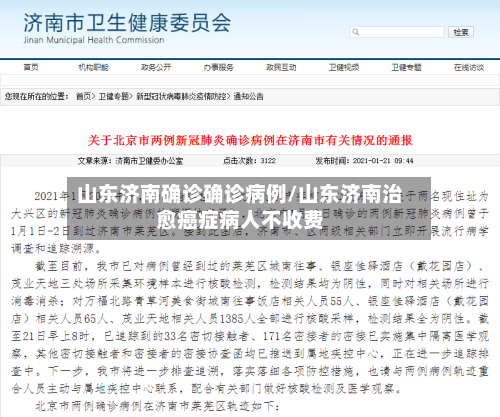
Task: Click the 检索 search button
Action: (461, 32)
